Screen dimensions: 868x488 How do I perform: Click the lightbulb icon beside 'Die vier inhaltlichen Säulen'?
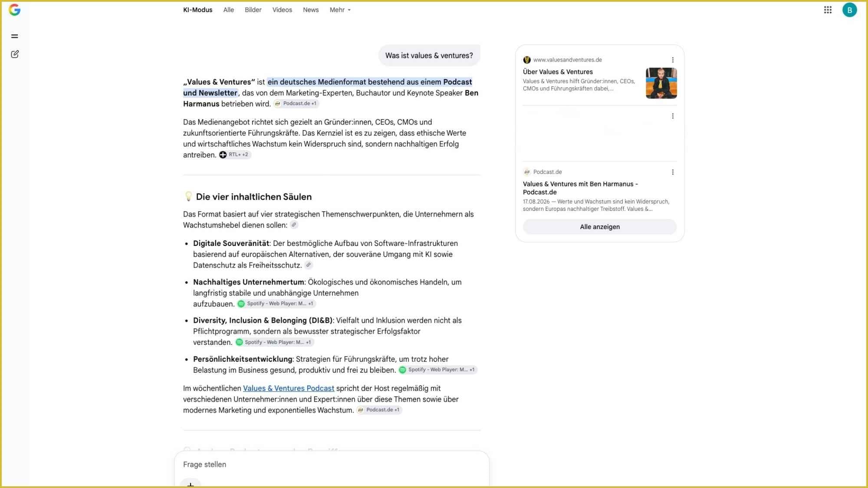[188, 197]
